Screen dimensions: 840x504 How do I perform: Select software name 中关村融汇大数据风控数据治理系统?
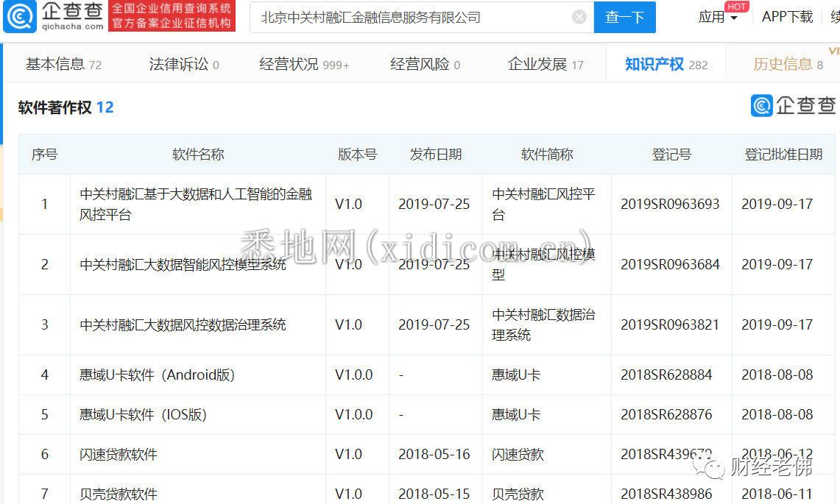[x=183, y=324]
